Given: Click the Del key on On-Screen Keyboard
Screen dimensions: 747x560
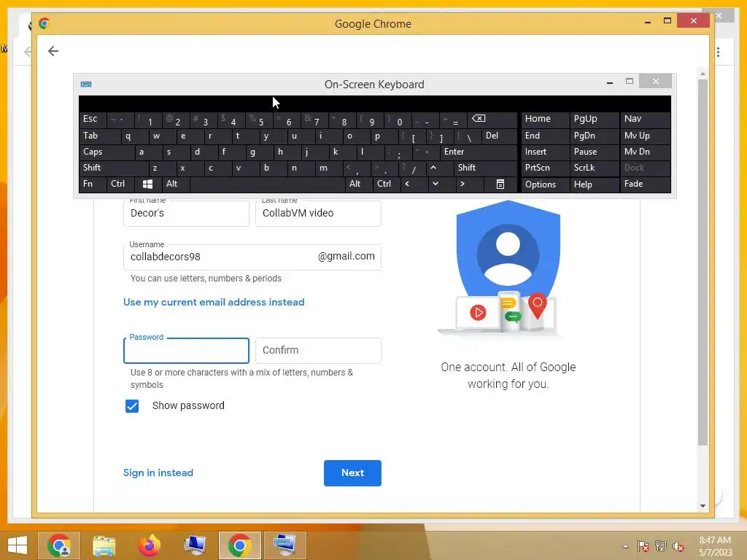Looking at the screenshot, I should click(499, 136).
